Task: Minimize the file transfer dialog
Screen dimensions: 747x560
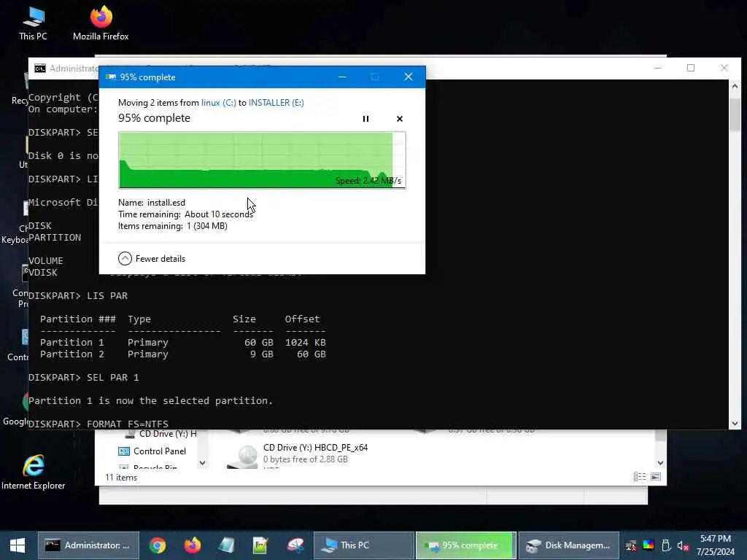Action: pyautogui.click(x=342, y=77)
